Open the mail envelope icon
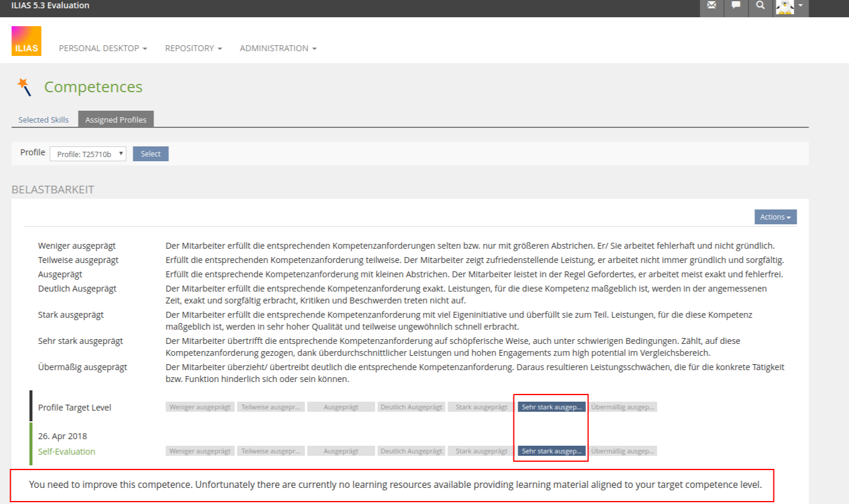The width and height of the screenshot is (849, 504). pos(711,6)
